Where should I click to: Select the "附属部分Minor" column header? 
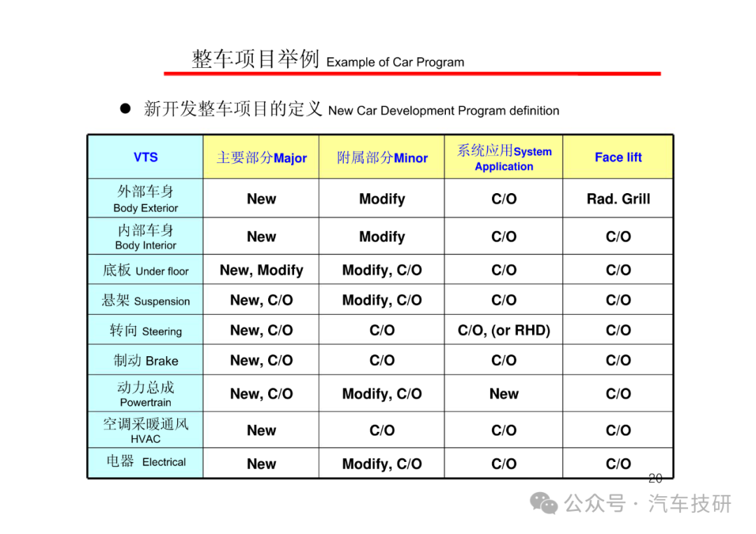[x=382, y=157]
